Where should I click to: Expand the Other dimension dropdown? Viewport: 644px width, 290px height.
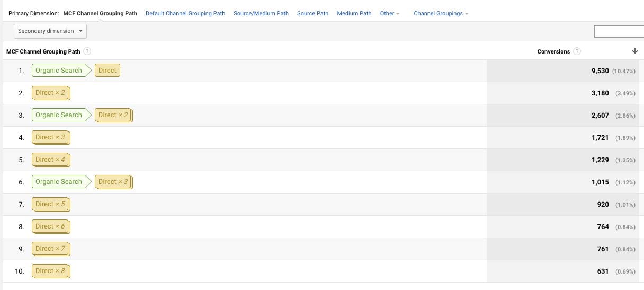390,13
